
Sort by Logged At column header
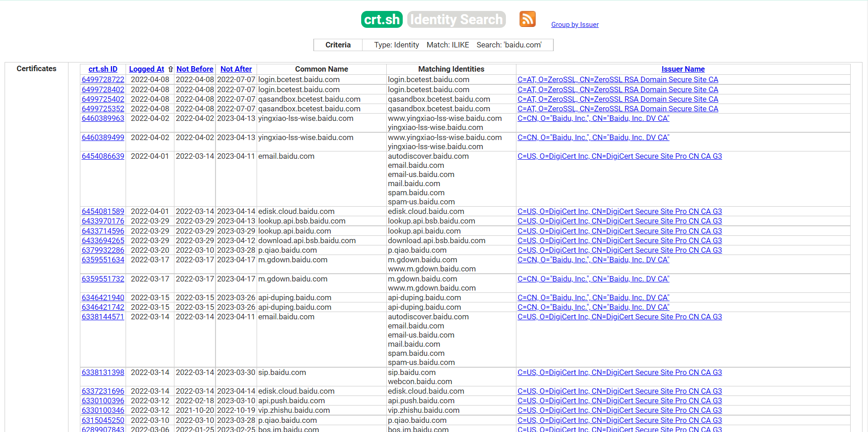point(147,69)
